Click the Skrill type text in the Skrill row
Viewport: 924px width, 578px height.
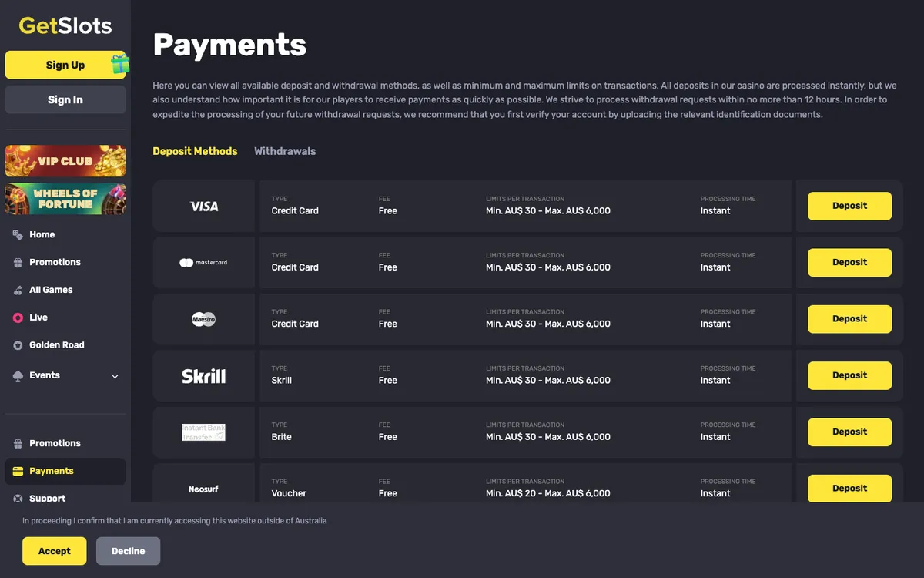282,381
